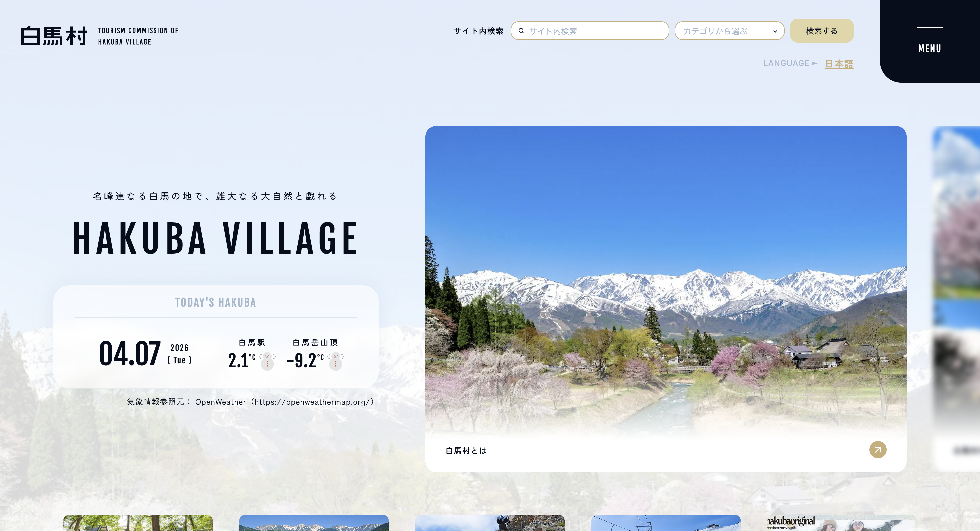The height and width of the screenshot is (531, 980).
Task: Click the LANGUAGE arrow triangle icon
Action: (814, 63)
